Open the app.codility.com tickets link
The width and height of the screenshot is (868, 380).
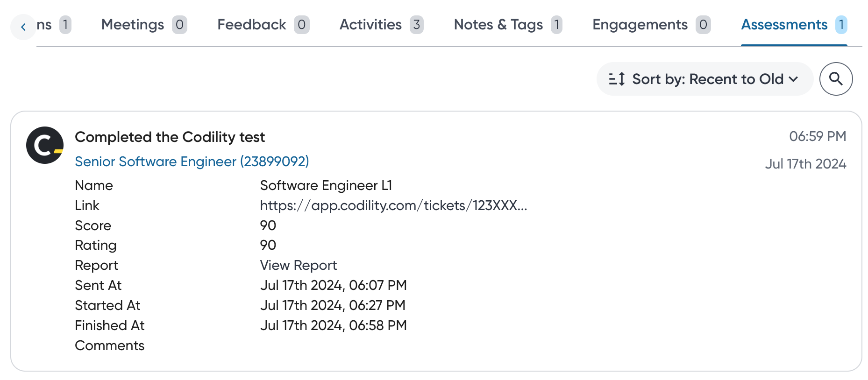click(x=393, y=205)
